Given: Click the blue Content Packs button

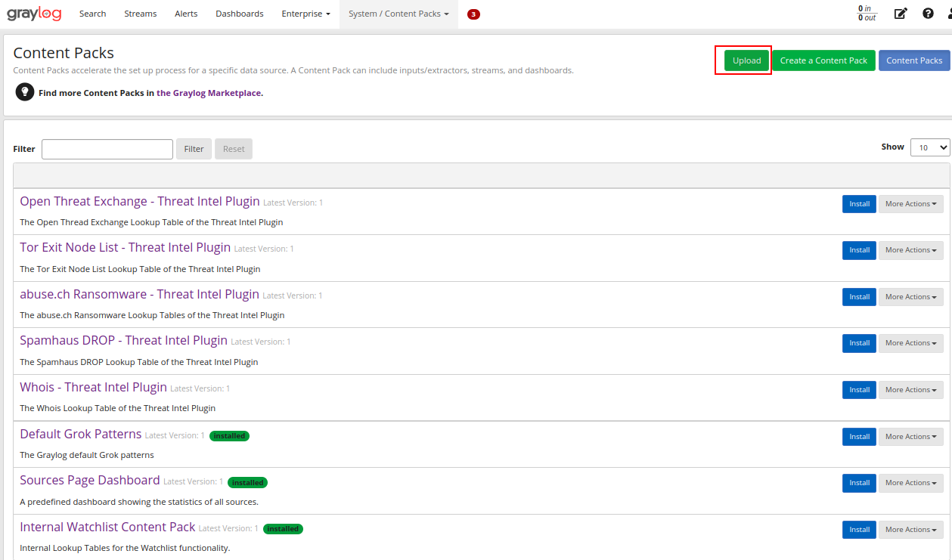Looking at the screenshot, I should pyautogui.click(x=914, y=60).
